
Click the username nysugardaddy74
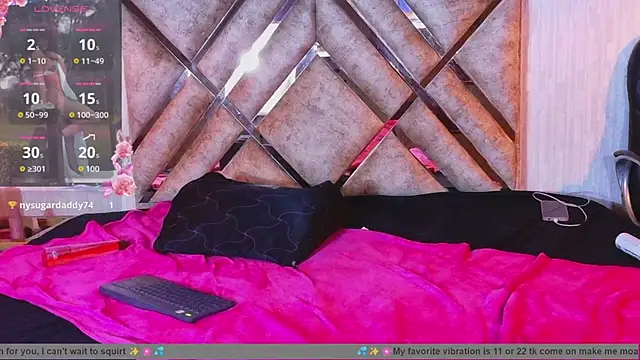tap(56, 205)
